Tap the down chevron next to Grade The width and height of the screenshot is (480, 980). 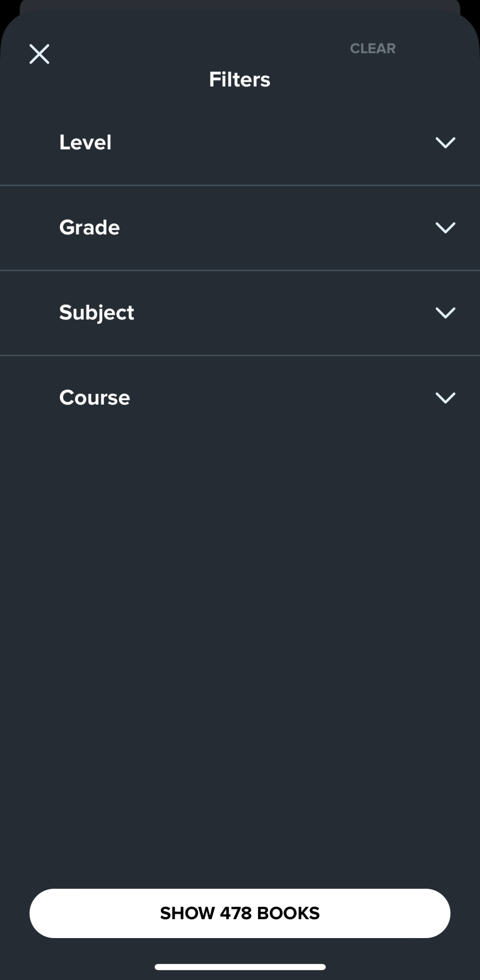coord(445,228)
